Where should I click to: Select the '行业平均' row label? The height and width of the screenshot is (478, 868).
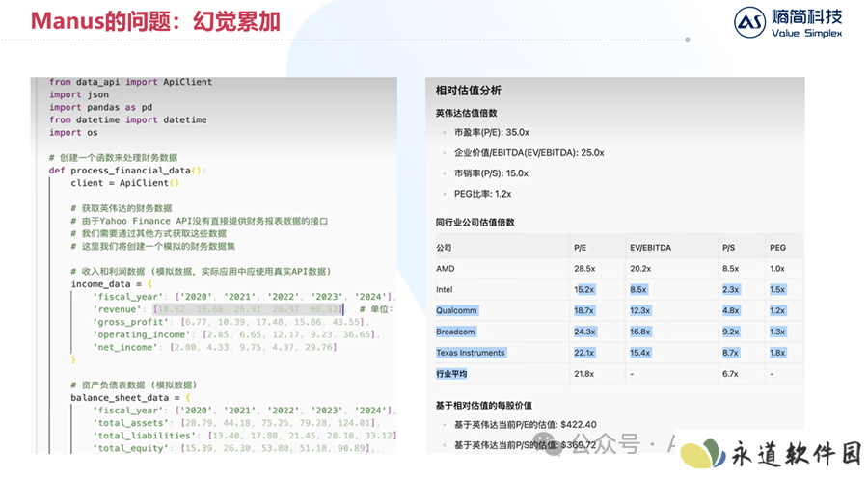click(x=451, y=374)
